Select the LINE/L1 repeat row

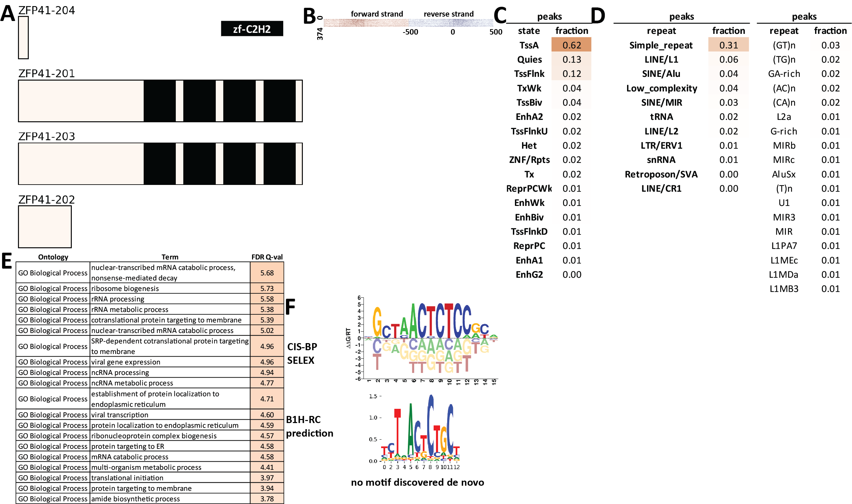[x=661, y=59]
